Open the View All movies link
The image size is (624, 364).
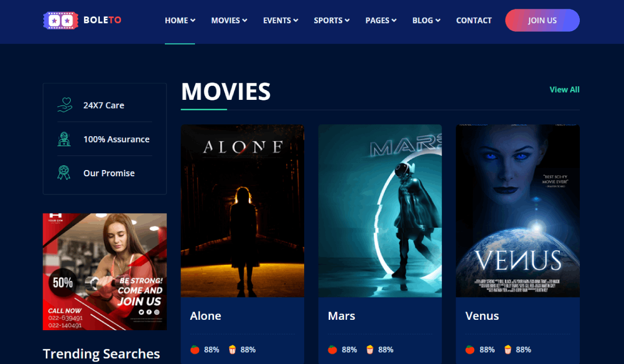565,89
